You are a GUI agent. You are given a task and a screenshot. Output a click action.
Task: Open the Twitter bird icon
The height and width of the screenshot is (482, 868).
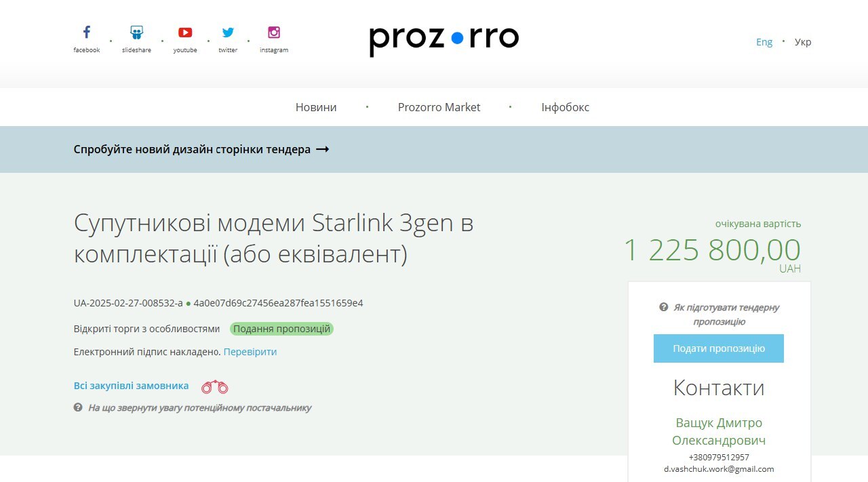228,33
